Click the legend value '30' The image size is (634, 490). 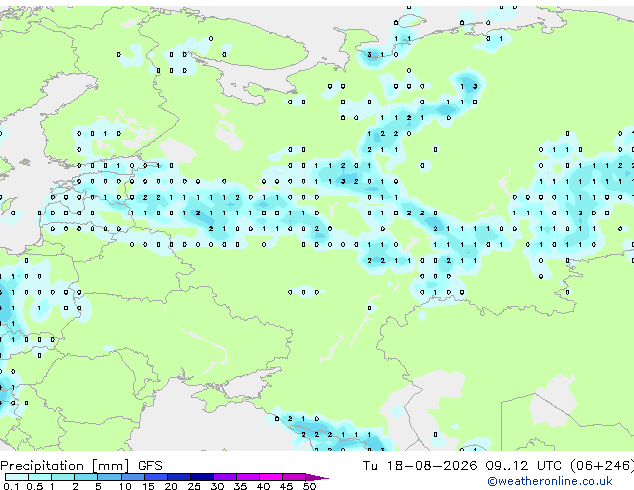[x=217, y=486]
